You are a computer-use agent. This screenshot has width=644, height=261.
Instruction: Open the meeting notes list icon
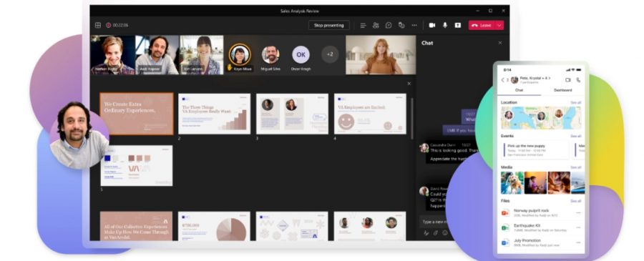363,25
